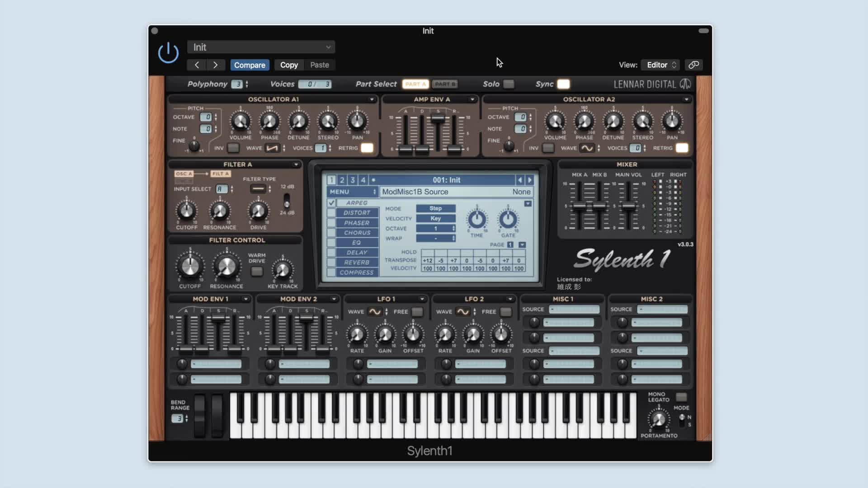Click the plugin power bypass icon

click(168, 53)
